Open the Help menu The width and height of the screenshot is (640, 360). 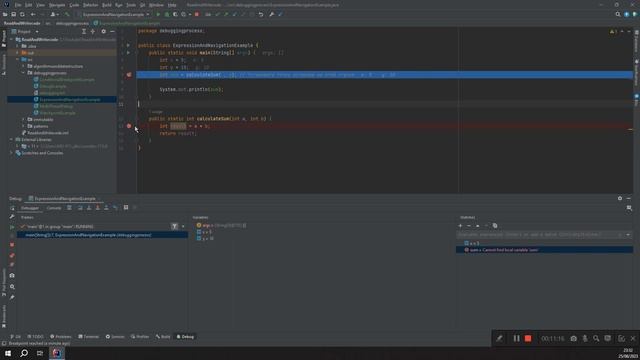click(x=172, y=5)
